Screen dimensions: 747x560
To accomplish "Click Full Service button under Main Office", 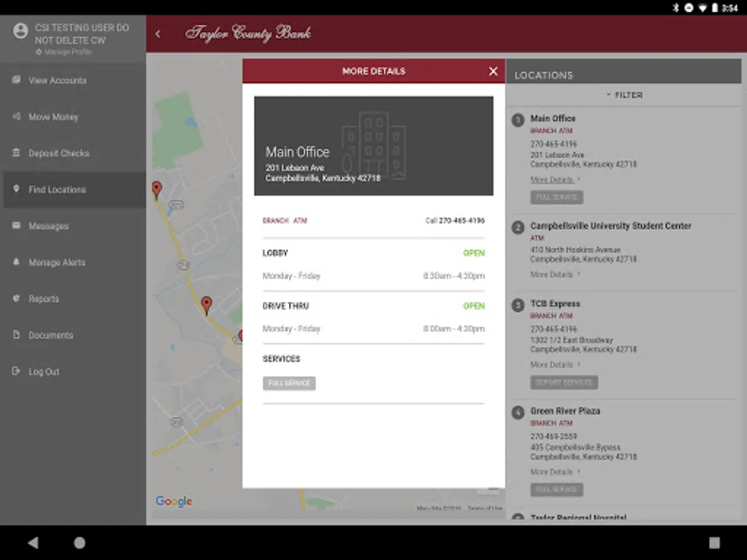I will click(557, 197).
